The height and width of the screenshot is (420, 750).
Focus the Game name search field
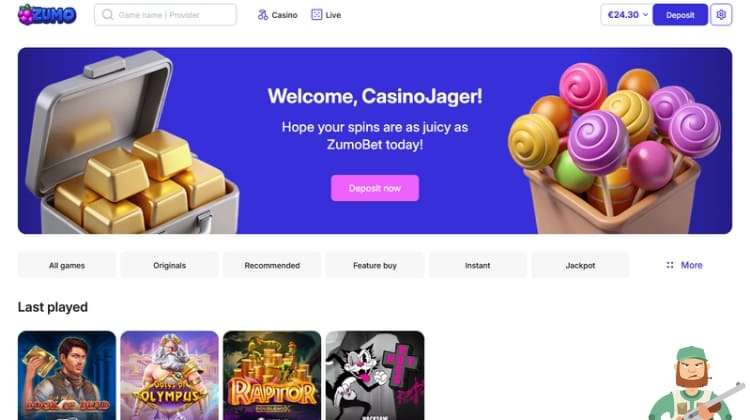(165, 15)
